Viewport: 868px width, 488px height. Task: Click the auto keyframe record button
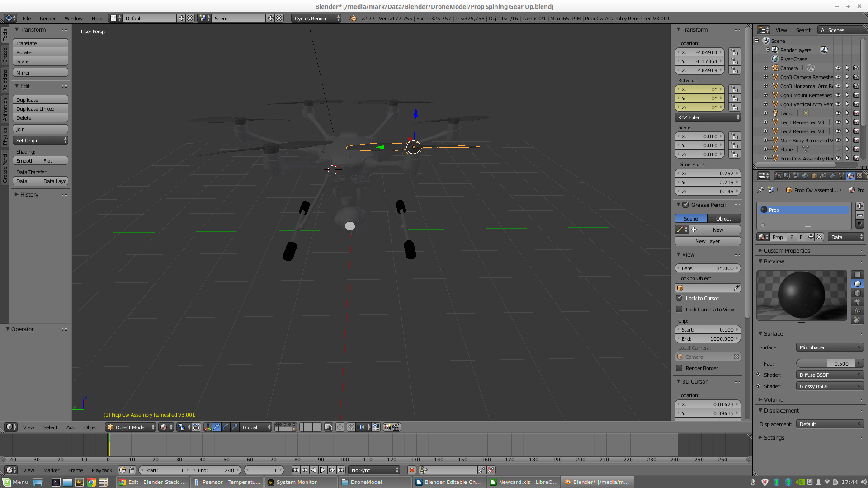412,470
